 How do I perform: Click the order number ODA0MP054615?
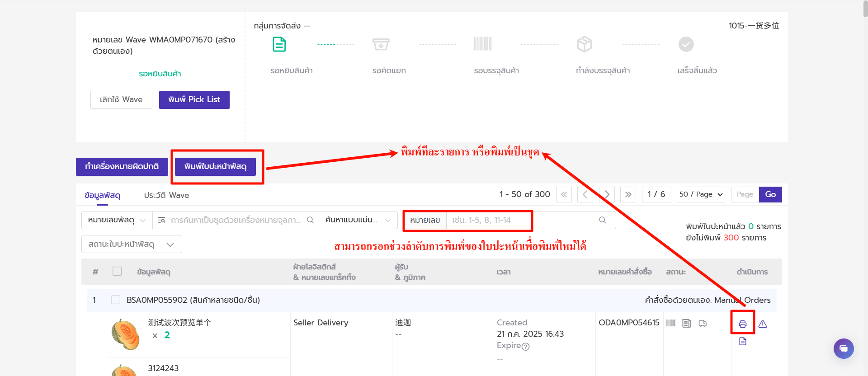click(x=629, y=323)
